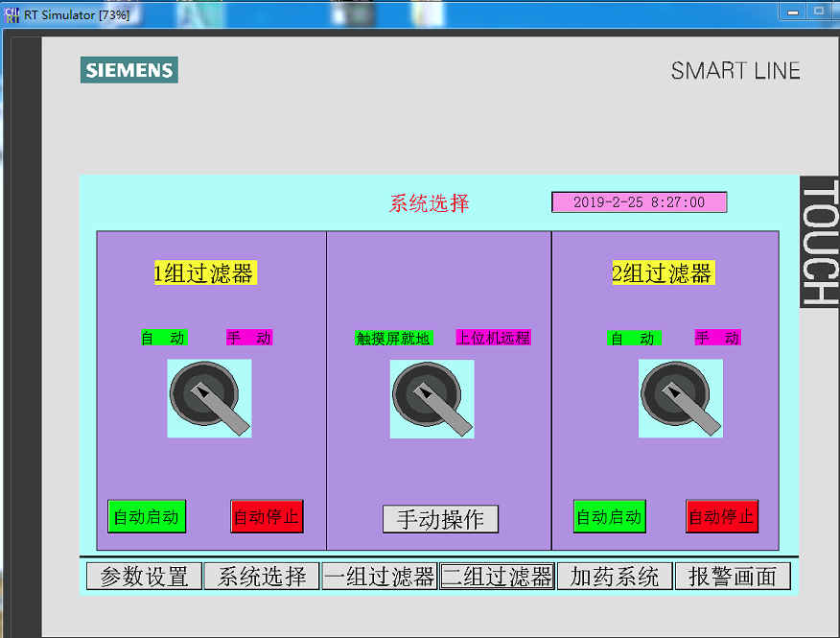Show the 报警画面 alarm page

click(733, 577)
